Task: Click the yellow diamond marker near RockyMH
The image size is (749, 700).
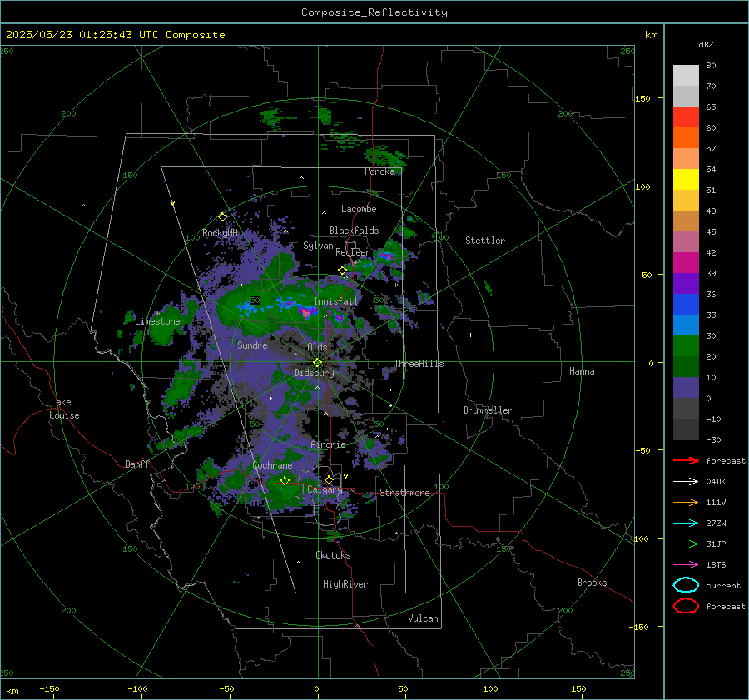Action: 222,217
